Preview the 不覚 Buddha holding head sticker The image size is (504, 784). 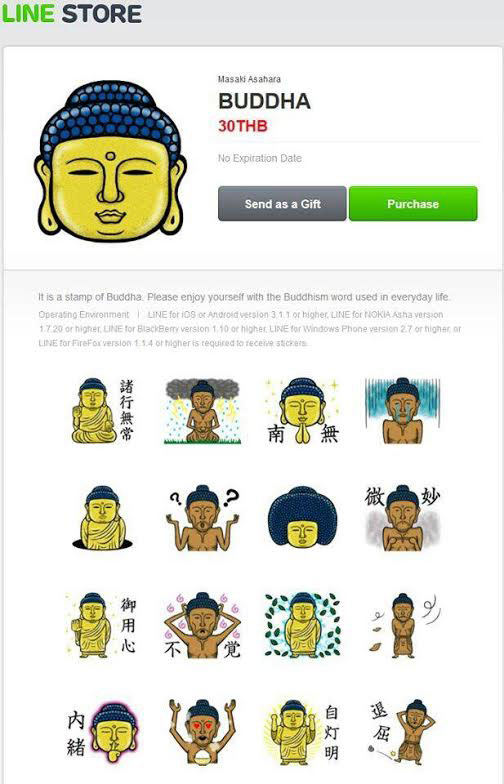[x=202, y=625]
